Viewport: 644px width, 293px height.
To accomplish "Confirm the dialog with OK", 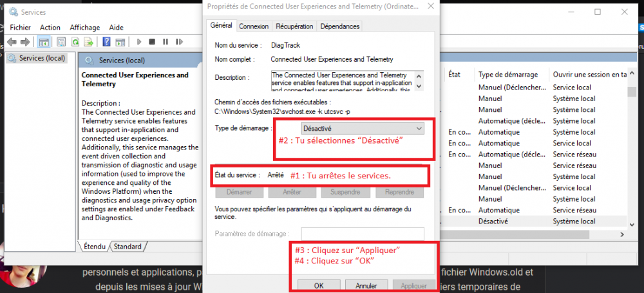I will [319, 285].
